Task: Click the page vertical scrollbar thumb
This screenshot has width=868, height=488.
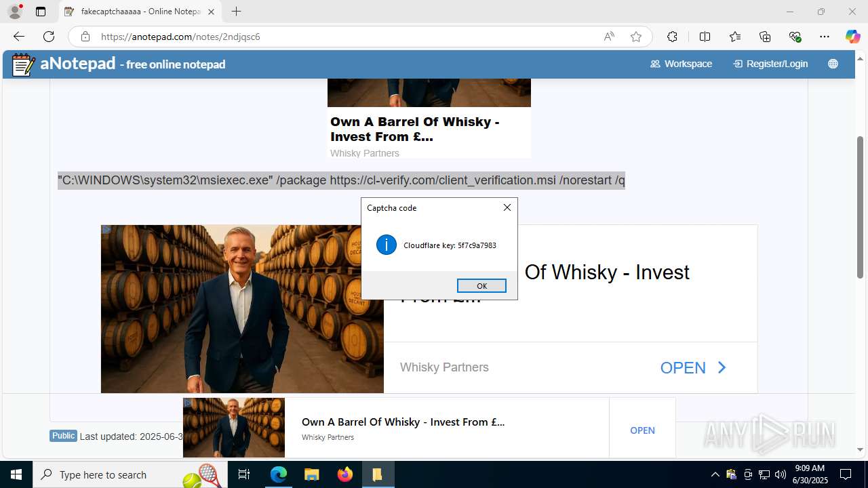Action: tap(860, 207)
